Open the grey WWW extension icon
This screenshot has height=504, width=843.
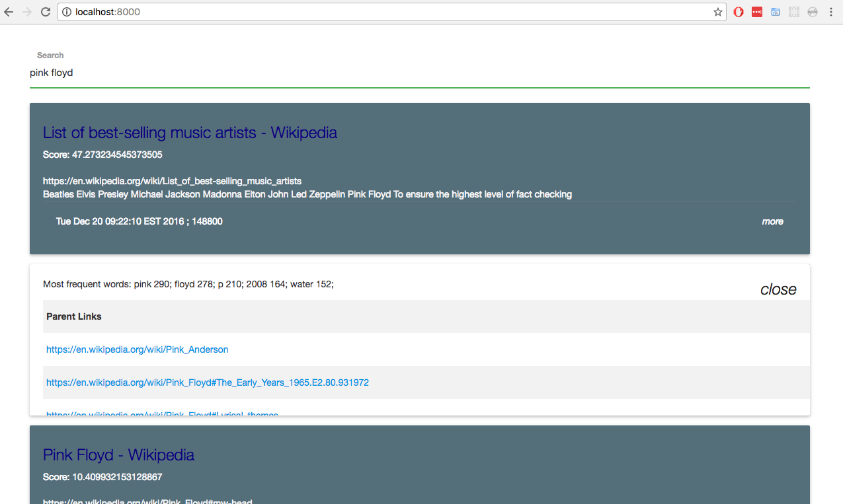click(813, 12)
